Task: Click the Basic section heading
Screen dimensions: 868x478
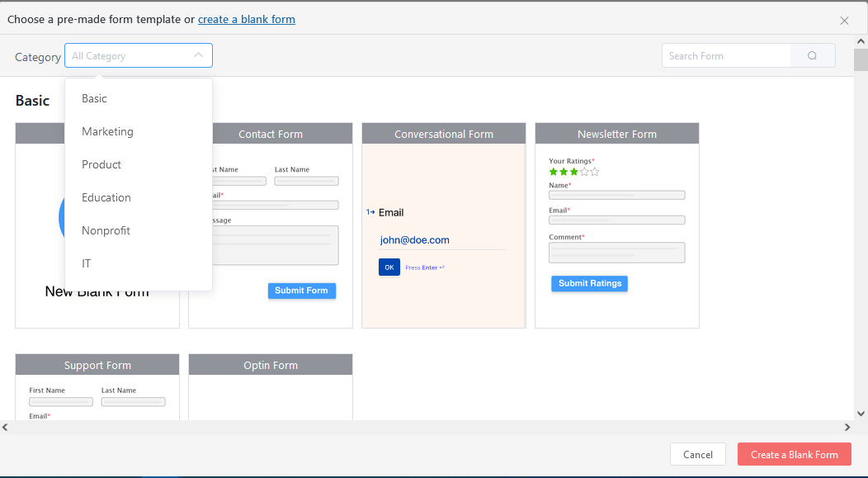Action: pyautogui.click(x=33, y=101)
